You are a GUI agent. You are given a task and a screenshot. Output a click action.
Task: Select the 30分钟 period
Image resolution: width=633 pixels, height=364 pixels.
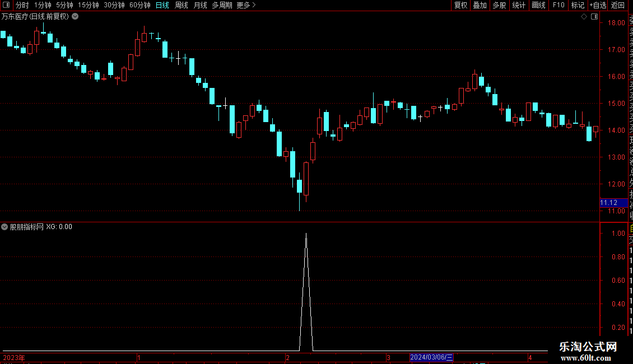point(114,5)
